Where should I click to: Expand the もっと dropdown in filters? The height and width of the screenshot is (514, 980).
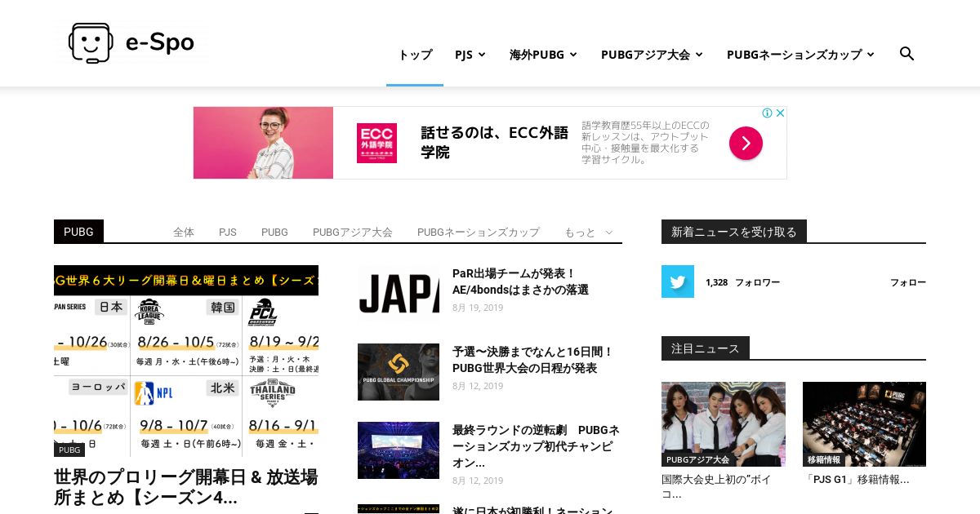(588, 233)
